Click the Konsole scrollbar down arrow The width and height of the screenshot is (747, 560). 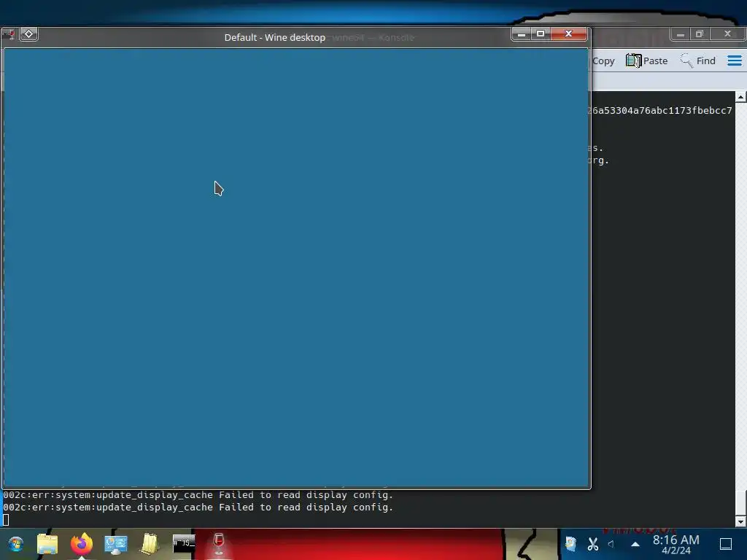point(741,521)
